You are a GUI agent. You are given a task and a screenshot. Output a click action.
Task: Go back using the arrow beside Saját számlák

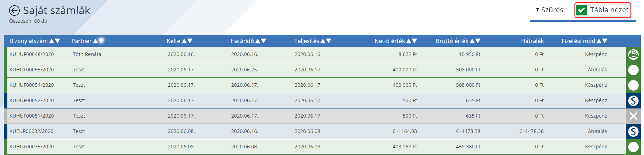14,11
